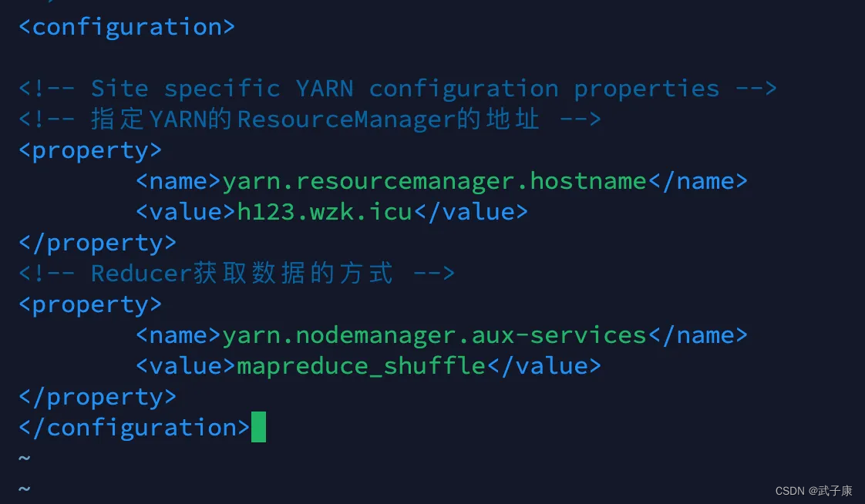
Task: Click the </name> tag after yarn.nodemanager.aux-services
Action: [x=697, y=335]
